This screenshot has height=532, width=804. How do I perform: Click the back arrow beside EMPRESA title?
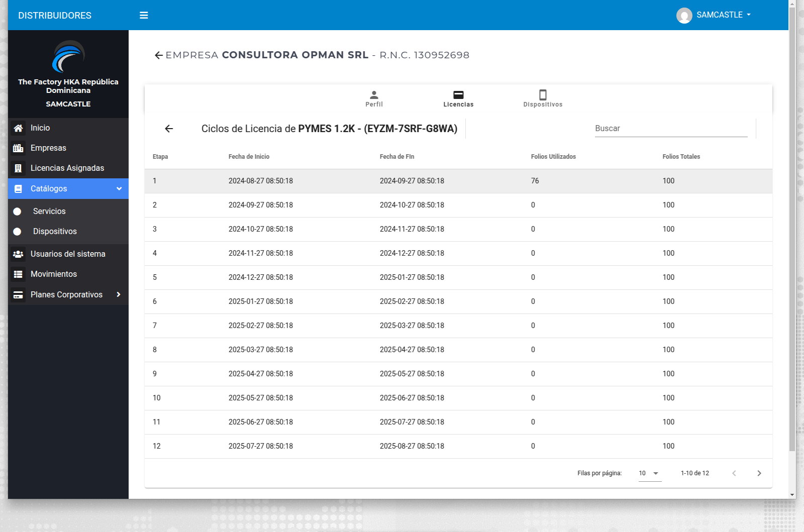pos(159,55)
